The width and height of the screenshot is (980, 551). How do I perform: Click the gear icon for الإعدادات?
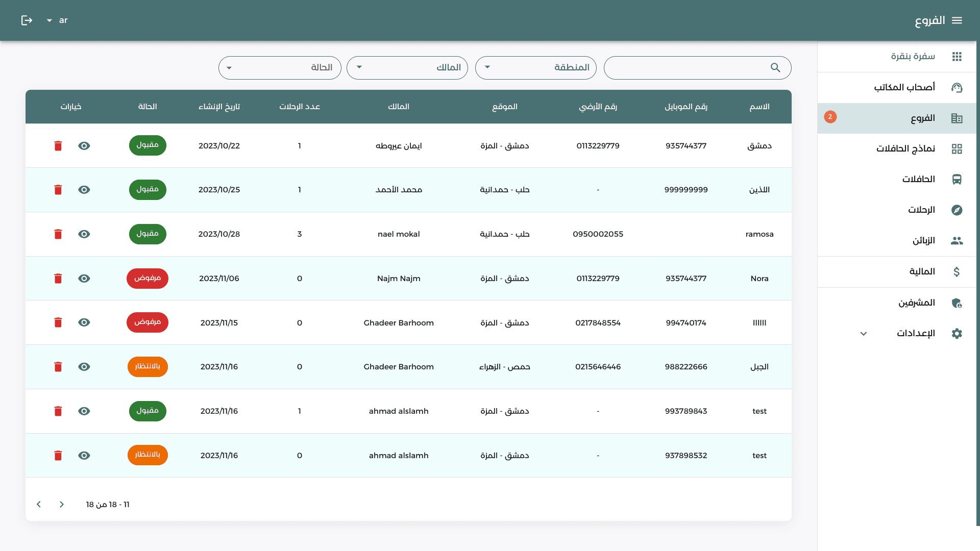957,334
